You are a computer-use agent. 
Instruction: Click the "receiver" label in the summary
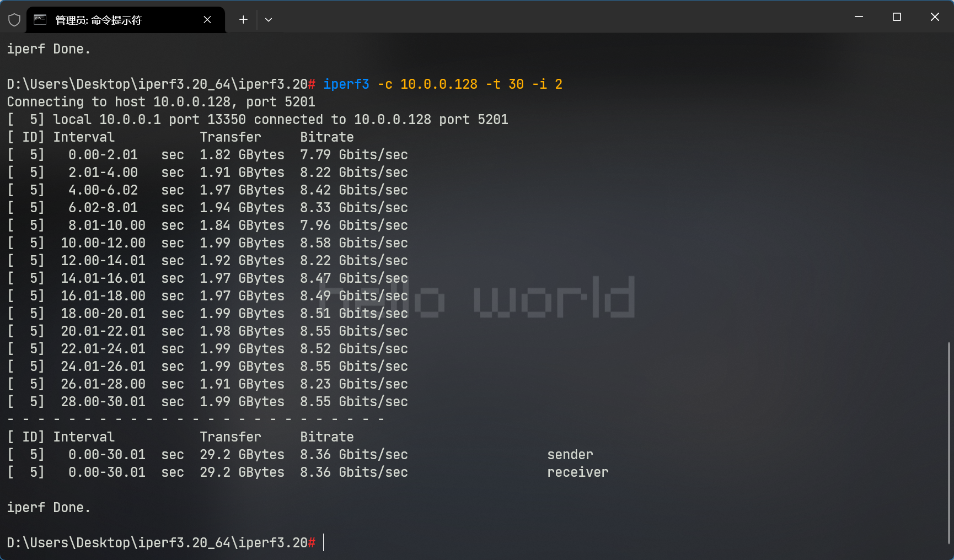pos(577,472)
